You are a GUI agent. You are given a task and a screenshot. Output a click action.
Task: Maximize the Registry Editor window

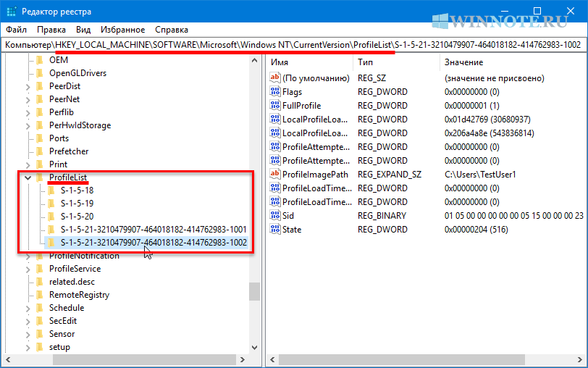(537, 11)
